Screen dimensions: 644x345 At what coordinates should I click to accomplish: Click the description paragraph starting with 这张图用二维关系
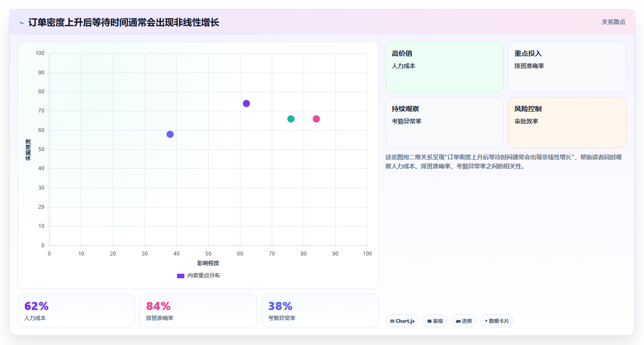[504, 162]
